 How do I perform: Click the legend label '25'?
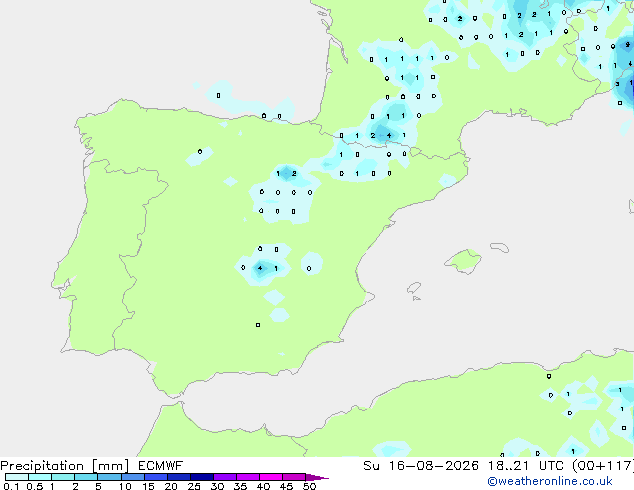click(x=194, y=486)
